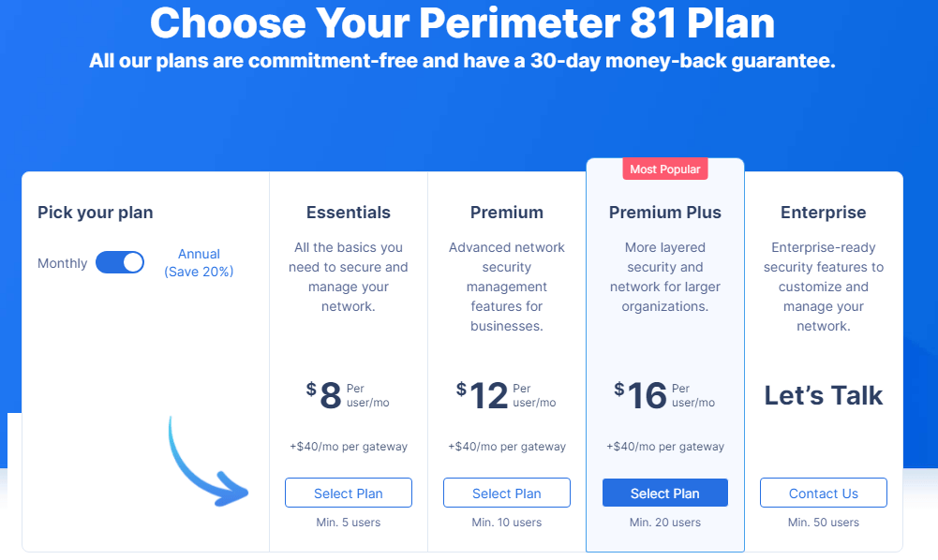Viewport: 938px width, 560px height.
Task: Click the Pick your plan heading
Action: (x=95, y=213)
